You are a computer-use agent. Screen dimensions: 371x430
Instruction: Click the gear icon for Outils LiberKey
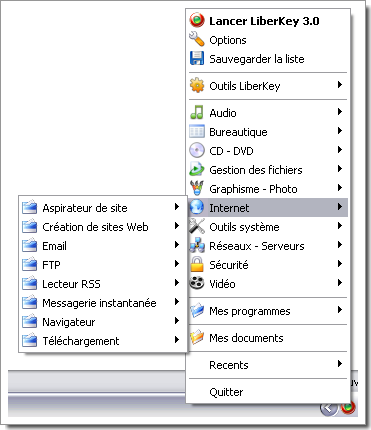tap(197, 85)
